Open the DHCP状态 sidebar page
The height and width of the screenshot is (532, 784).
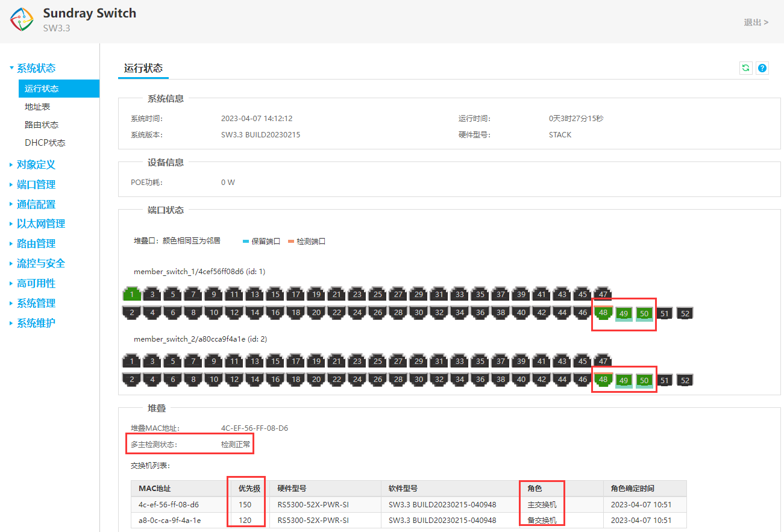point(45,143)
